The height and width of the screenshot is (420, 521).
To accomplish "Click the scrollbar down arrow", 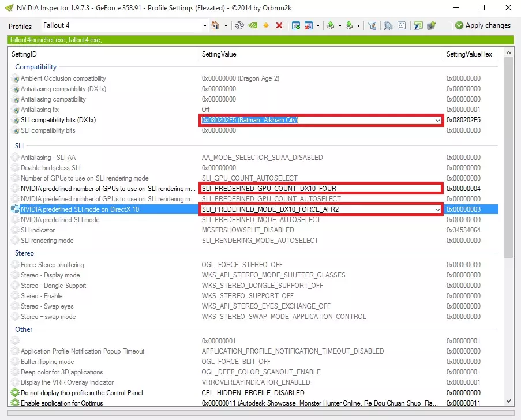I will 508,401.
